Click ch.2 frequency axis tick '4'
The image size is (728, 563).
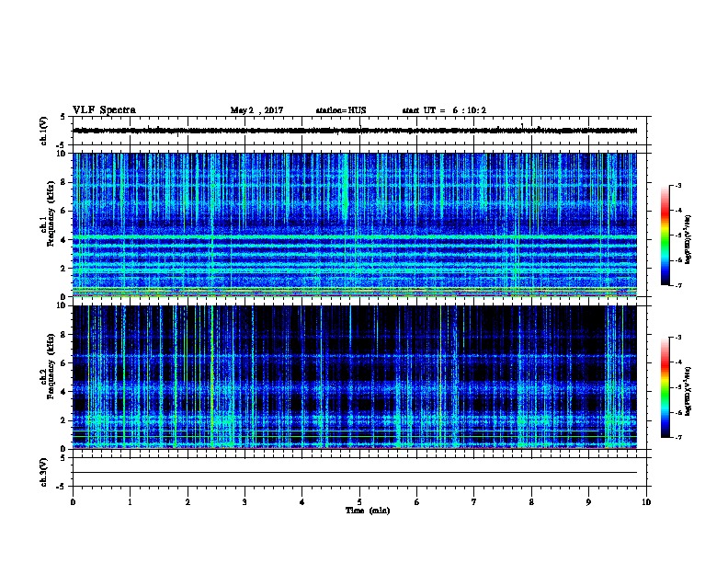click(64, 392)
